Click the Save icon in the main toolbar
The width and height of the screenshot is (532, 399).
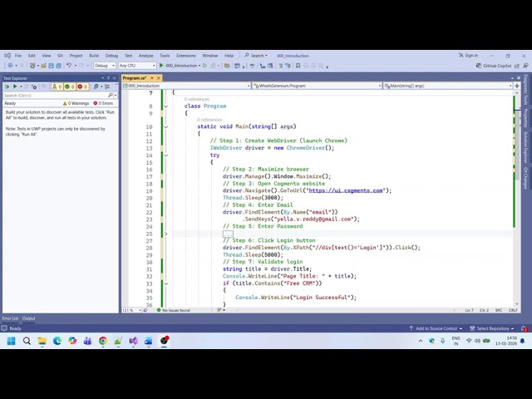tap(52, 66)
